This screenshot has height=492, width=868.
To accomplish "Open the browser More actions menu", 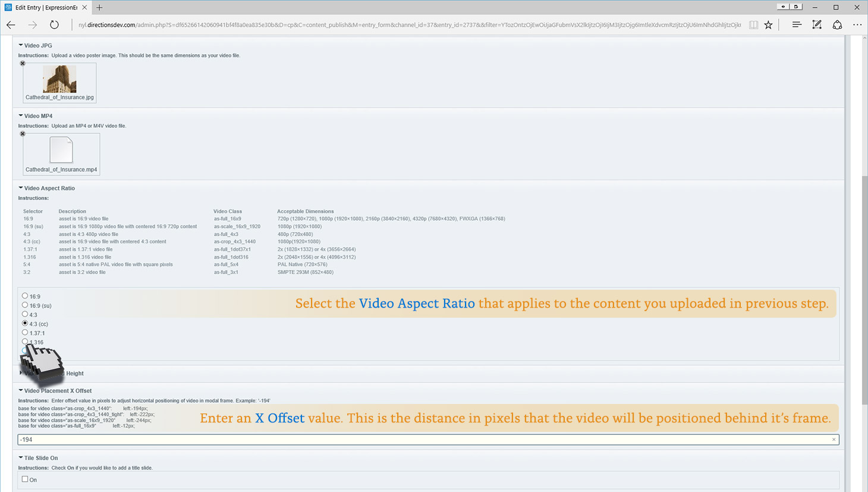I will (857, 25).
